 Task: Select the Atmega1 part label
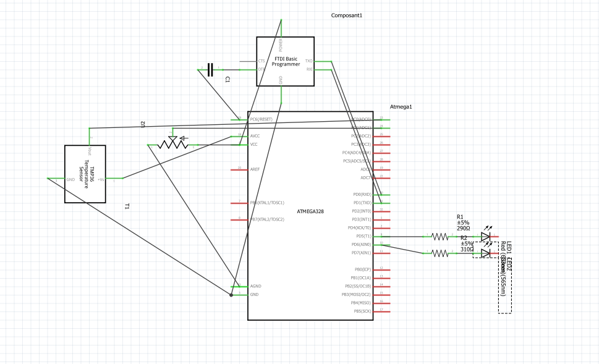tap(401, 107)
